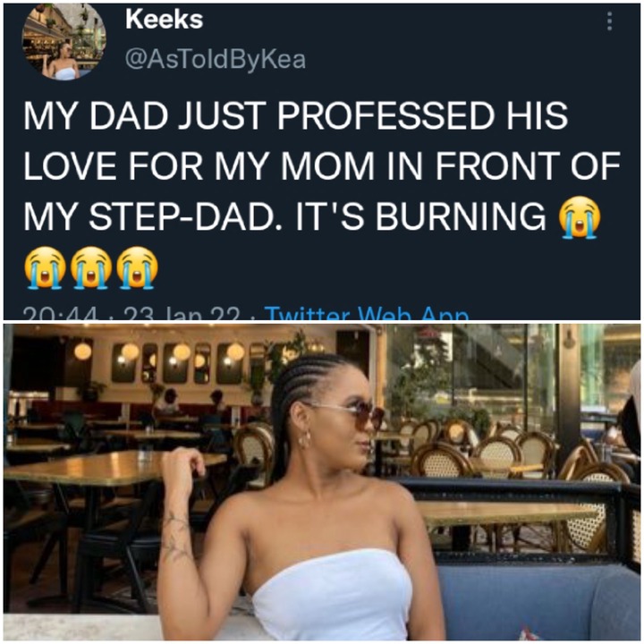The image size is (644, 644).
Task: Click the crying emoji after BURNING
Action: tap(579, 217)
